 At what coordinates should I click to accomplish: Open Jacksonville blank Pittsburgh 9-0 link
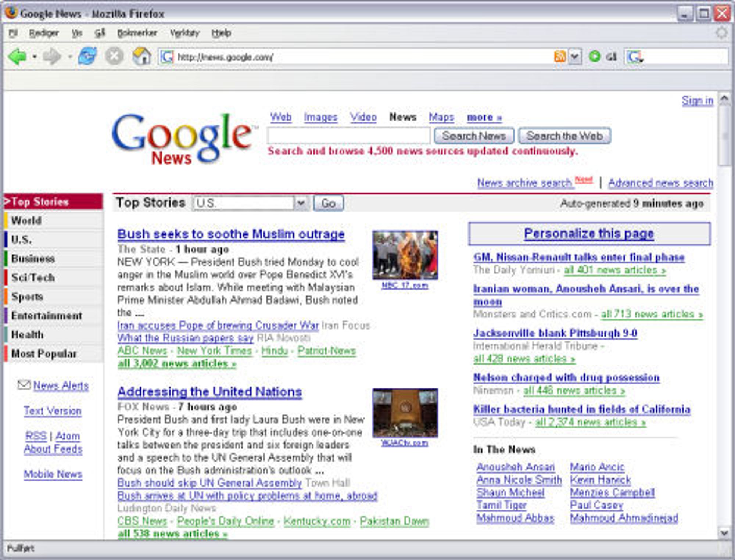(x=555, y=333)
